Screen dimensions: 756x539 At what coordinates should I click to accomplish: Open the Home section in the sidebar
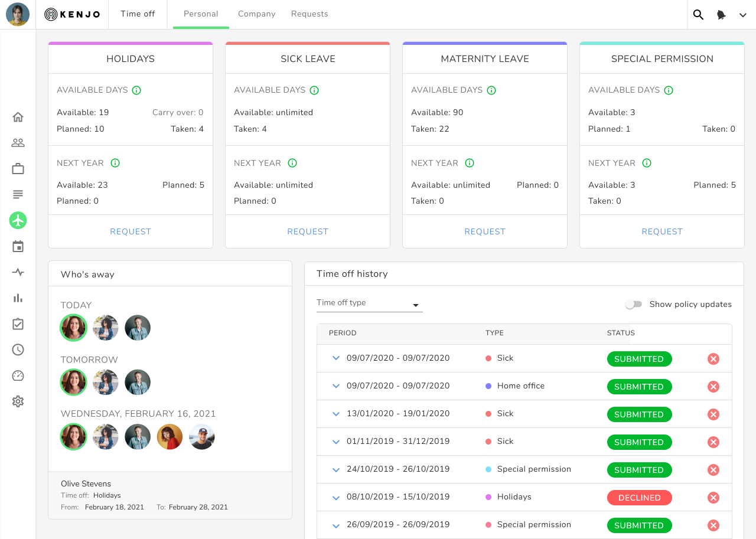pyautogui.click(x=18, y=116)
